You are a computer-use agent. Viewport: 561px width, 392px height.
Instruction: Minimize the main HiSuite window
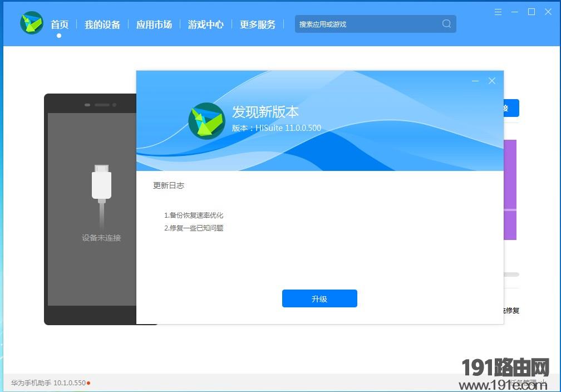(x=515, y=12)
